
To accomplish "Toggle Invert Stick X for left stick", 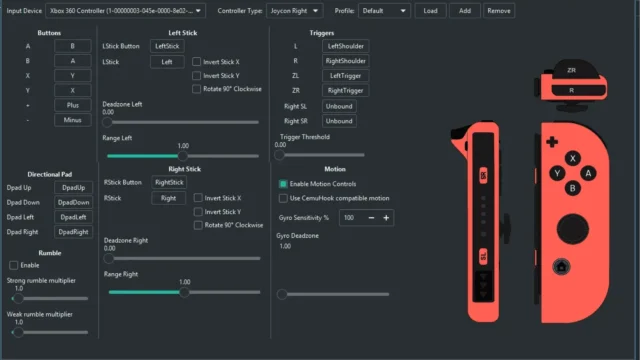I will (196, 62).
